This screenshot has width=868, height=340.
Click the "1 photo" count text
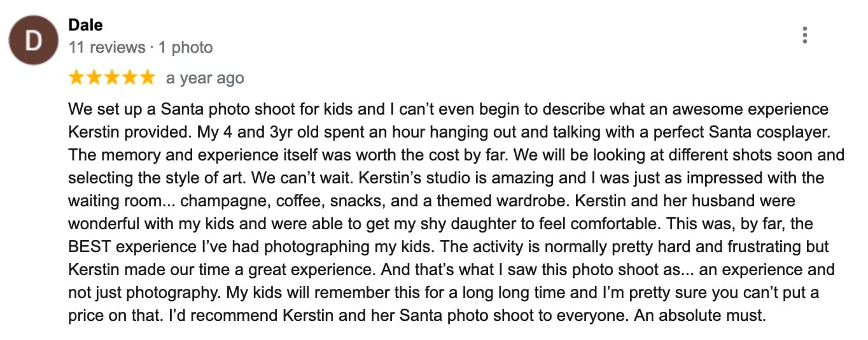point(185,47)
